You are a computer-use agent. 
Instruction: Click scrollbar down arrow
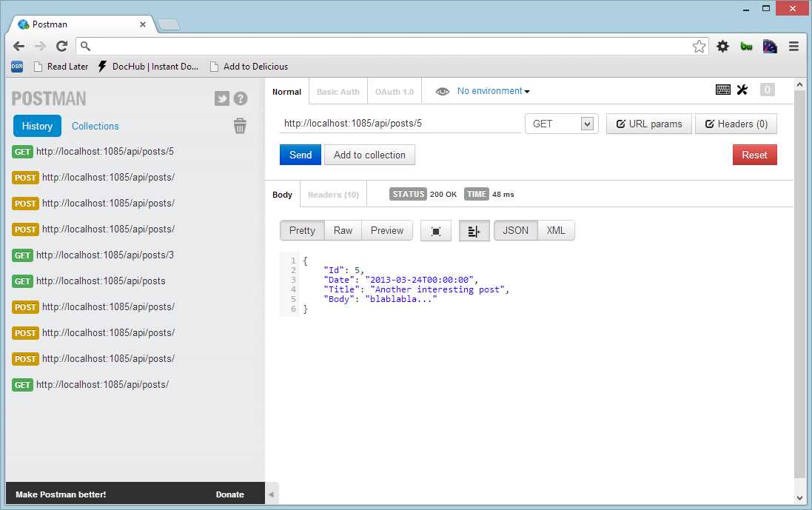(x=800, y=498)
